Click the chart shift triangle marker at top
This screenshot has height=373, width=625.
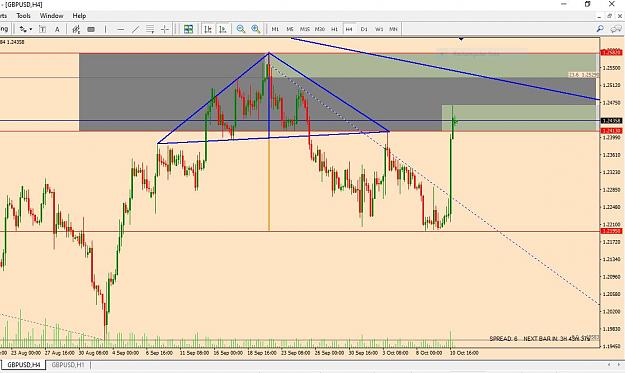click(x=461, y=39)
